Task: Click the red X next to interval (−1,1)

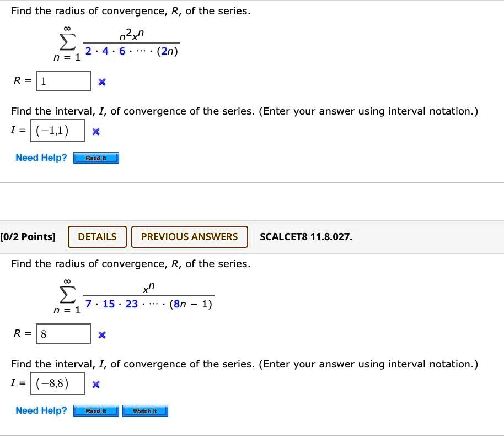Action: pos(96,131)
